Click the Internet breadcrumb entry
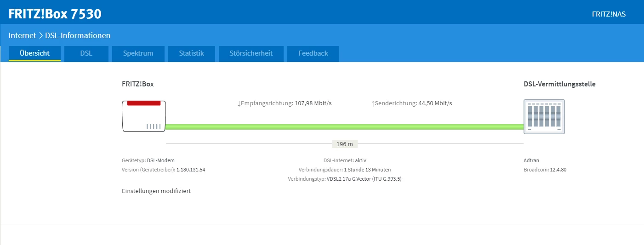The width and height of the screenshot is (644, 245). [22, 35]
